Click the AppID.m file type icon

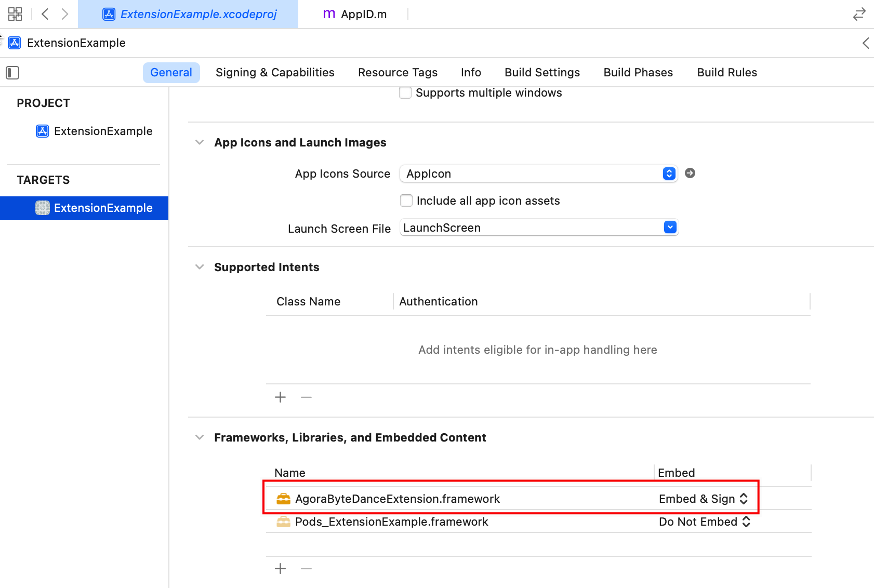pos(329,14)
